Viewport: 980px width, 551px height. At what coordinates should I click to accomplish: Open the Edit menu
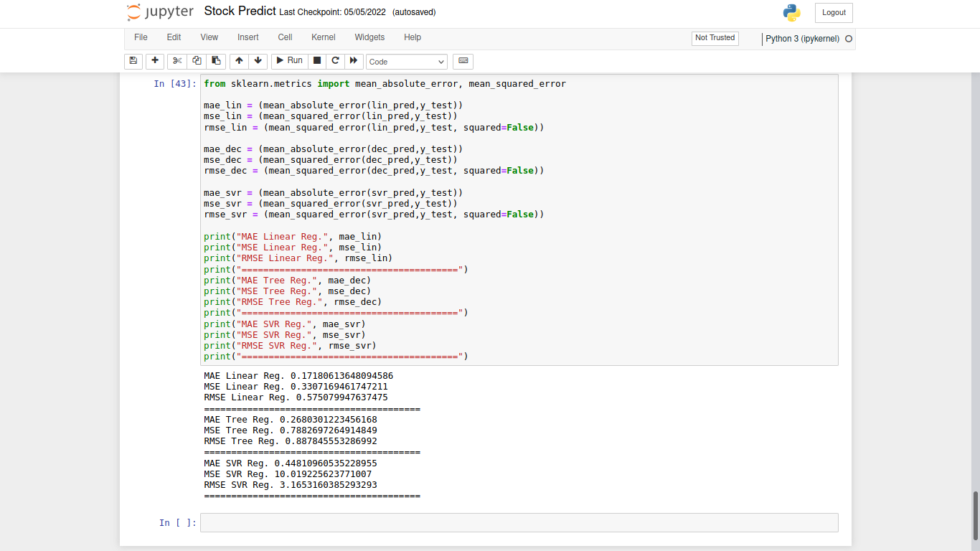(x=174, y=37)
